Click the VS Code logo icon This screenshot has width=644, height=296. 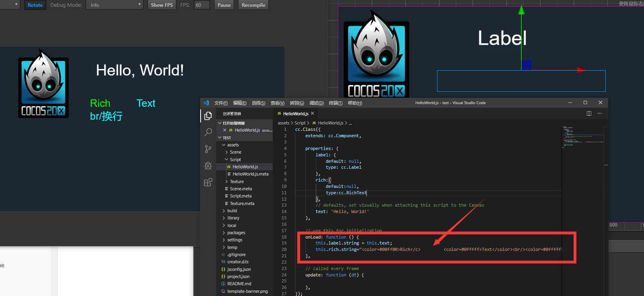tap(206, 103)
